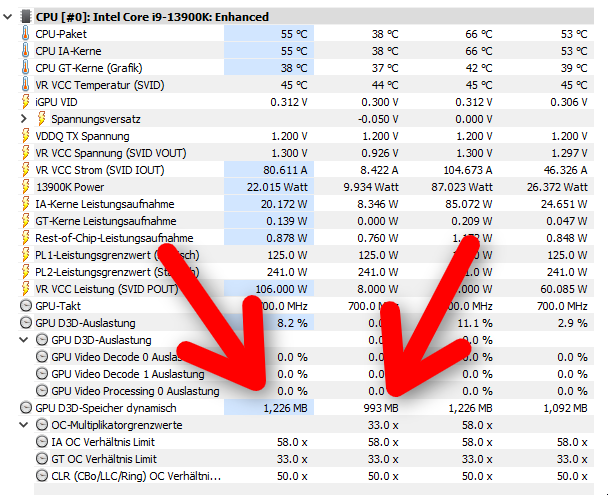
Task: Click clock icon beside GT OC Verhältnis Limit
Action: point(41,459)
